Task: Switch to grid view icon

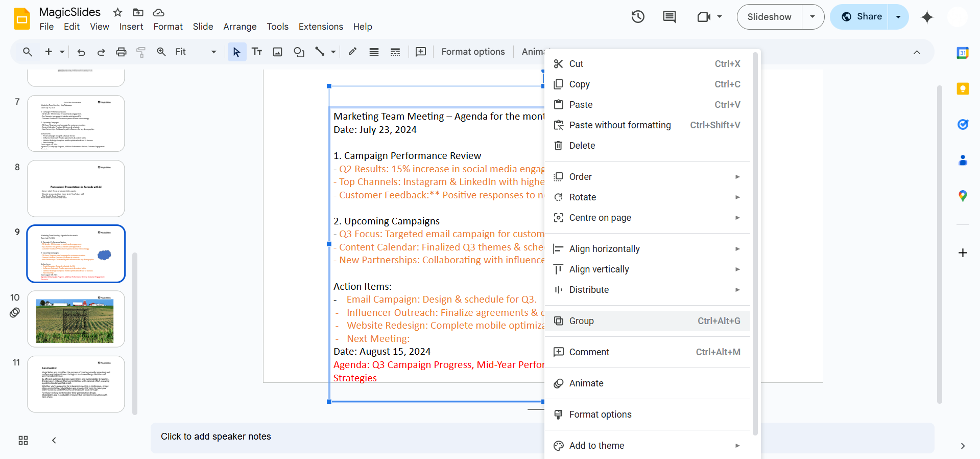Action: coord(23,441)
